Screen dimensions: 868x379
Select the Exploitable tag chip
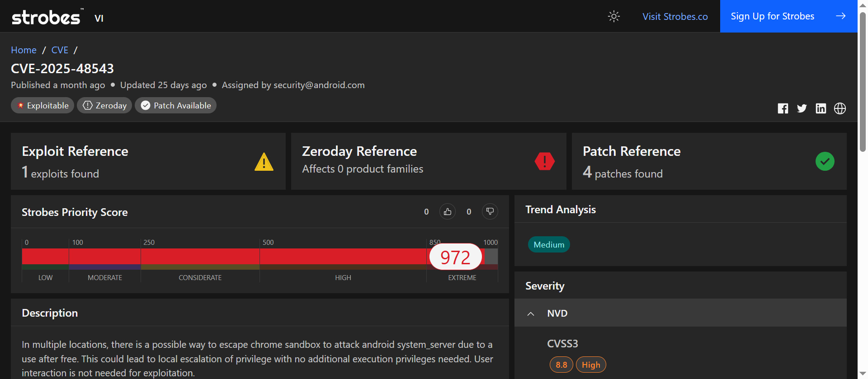click(42, 106)
